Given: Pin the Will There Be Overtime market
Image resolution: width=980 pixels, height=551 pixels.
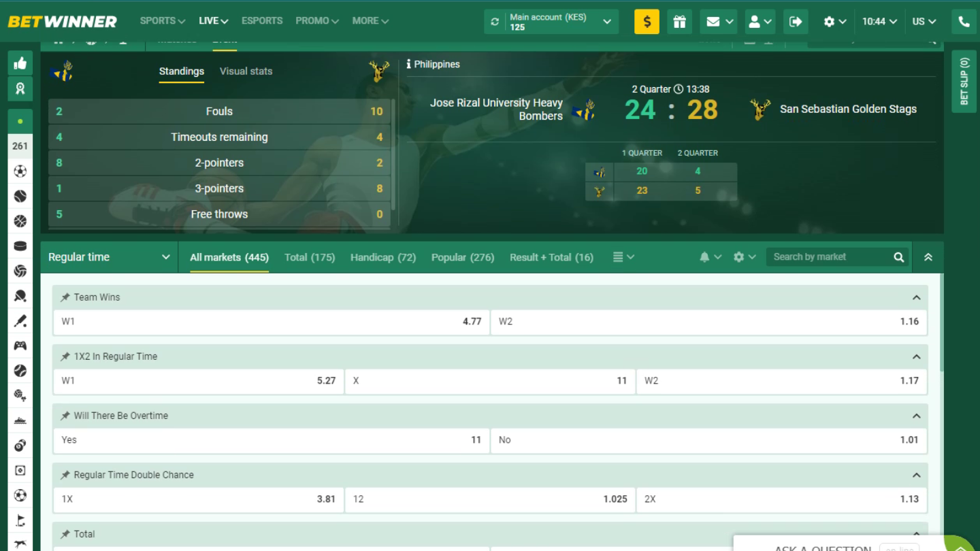Looking at the screenshot, I should 65,416.
